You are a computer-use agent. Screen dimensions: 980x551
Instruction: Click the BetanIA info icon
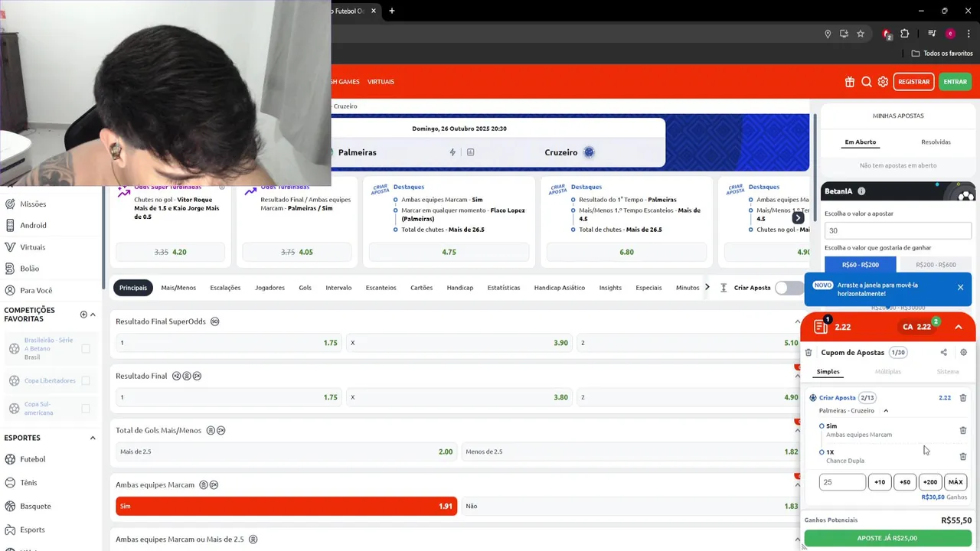point(861,191)
